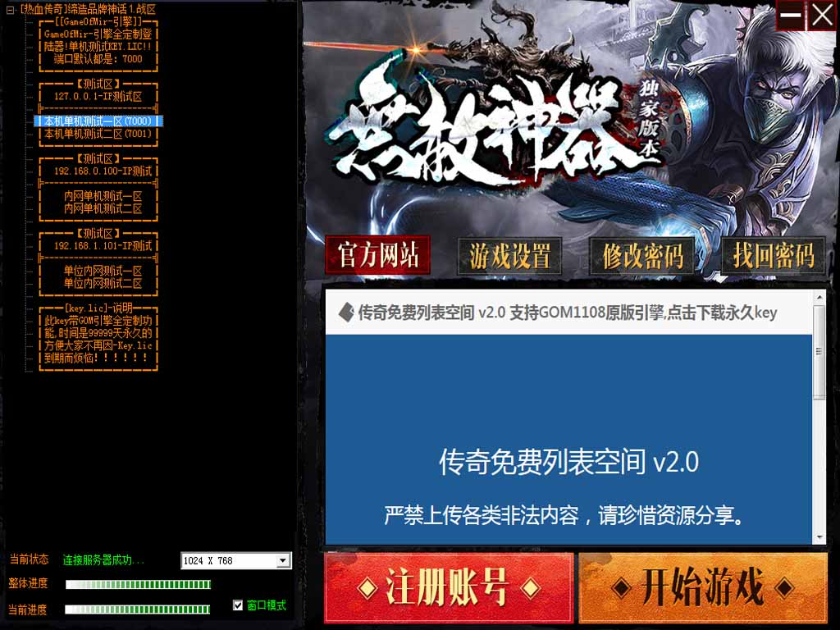This screenshot has width=840, height=630.
Task: Select server 内网单机测试一区
Action: (103, 196)
